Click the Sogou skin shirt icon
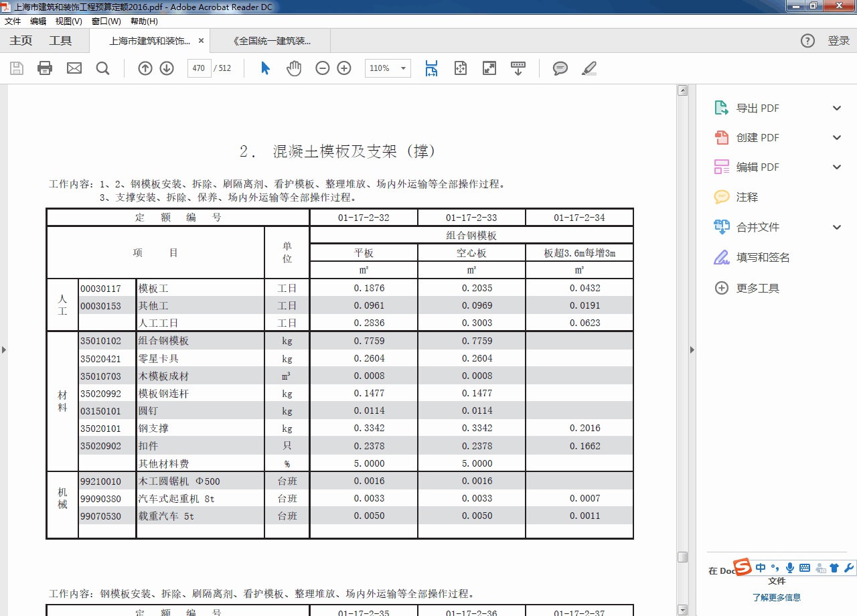The width and height of the screenshot is (857, 616). point(834,568)
